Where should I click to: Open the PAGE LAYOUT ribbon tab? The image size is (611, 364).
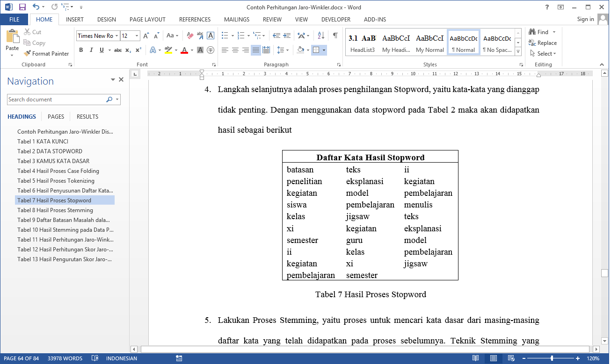click(x=147, y=20)
